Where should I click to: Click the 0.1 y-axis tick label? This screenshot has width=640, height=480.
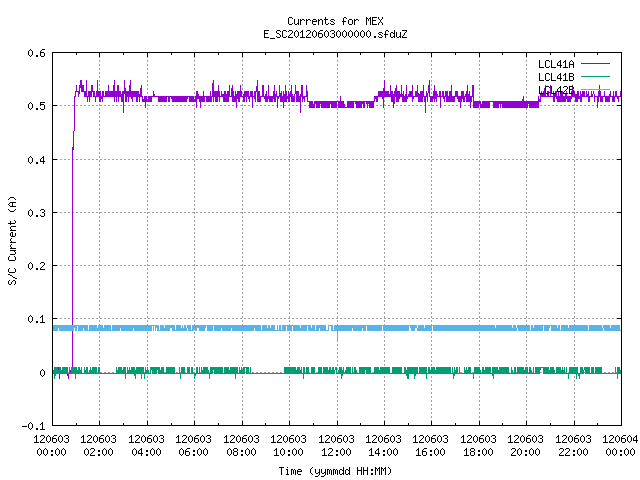(36, 319)
